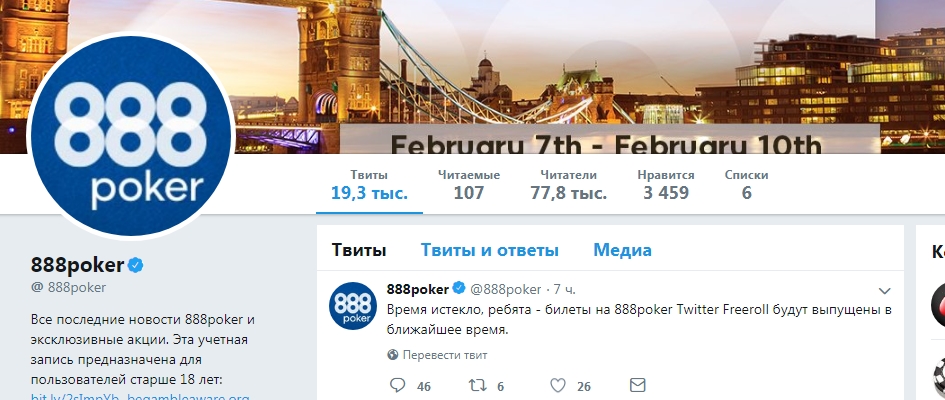Open the Списки 6 lists

point(746,185)
